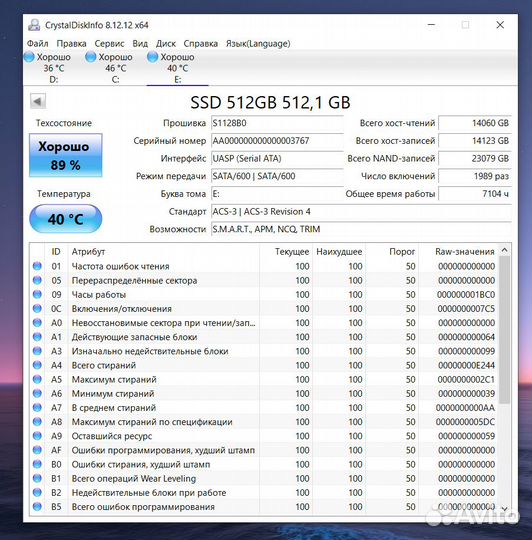Screen dimensions: 532x540
Task: Click status orb for attribute A4 row
Action: click(37, 365)
